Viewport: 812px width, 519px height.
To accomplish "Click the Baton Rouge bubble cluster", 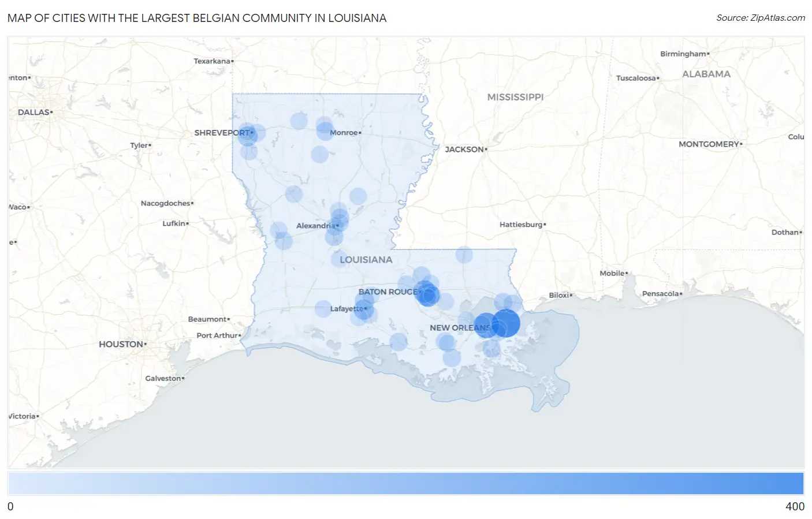I will (x=427, y=293).
